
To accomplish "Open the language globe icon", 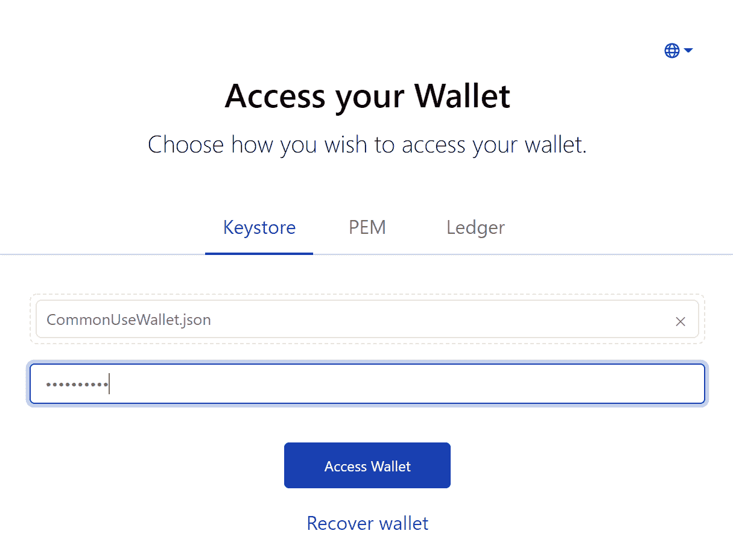I will click(671, 51).
